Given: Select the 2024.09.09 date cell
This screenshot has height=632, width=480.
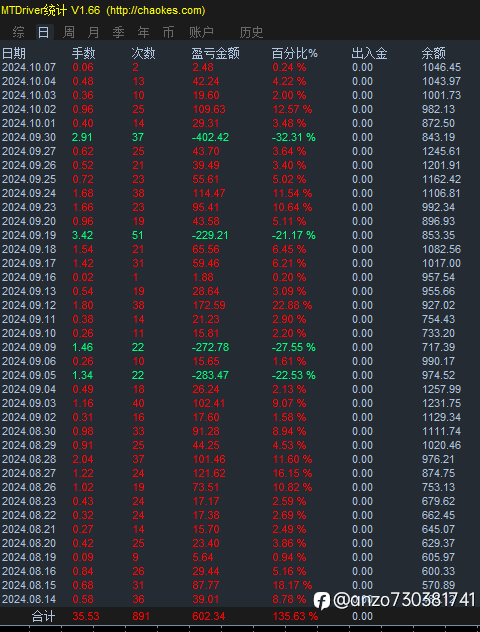Looking at the screenshot, I should [29, 347].
